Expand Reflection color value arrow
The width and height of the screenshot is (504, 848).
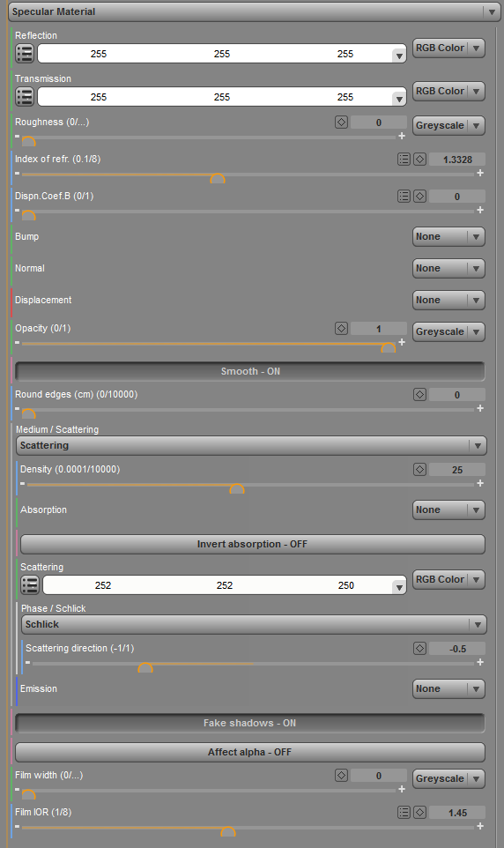pyautogui.click(x=399, y=56)
